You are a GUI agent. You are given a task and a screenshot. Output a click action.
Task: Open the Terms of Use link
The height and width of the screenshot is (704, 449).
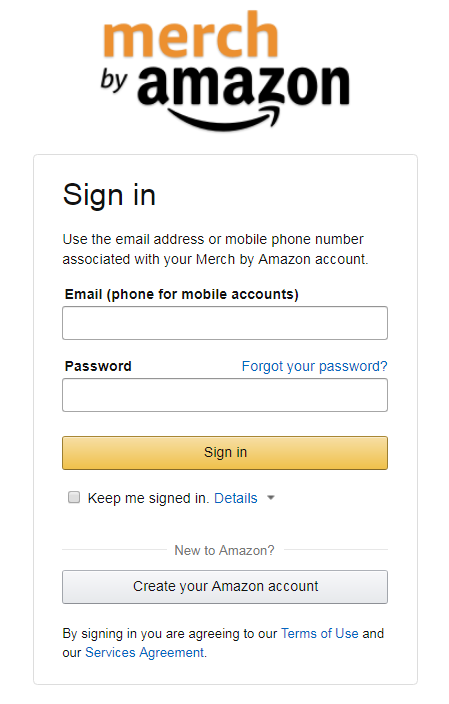pos(320,633)
